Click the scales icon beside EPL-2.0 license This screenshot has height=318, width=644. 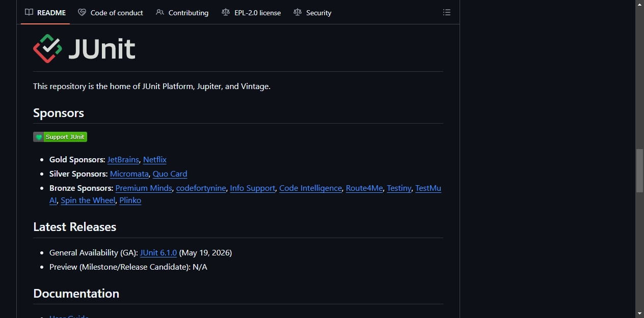pyautogui.click(x=226, y=12)
